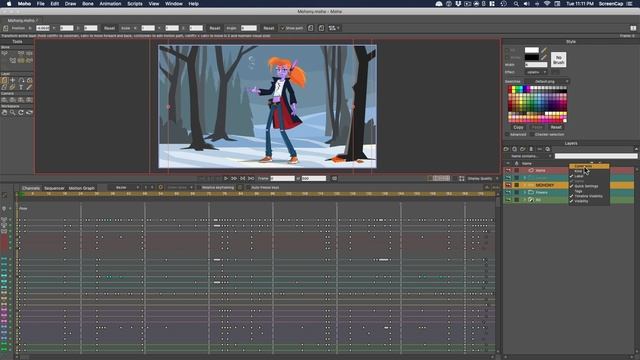Screen dimensions: 640x360
Task: Select the Set Origin tool
Action: click(x=13, y=80)
